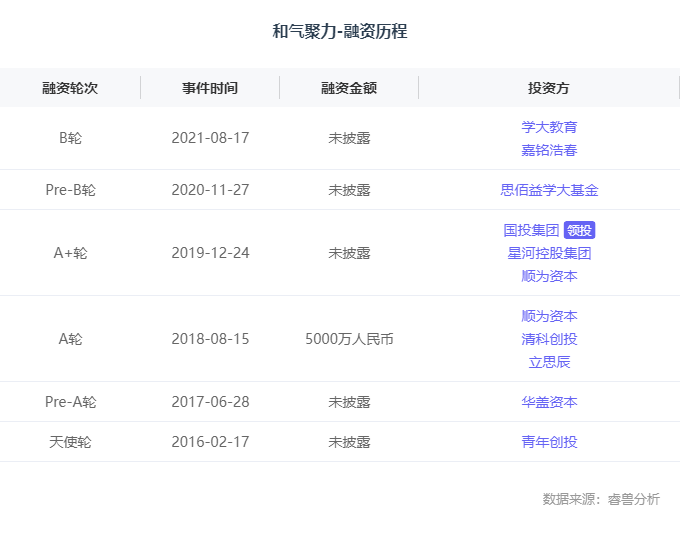Screen dimensions: 680x535
Task: Open the 星河控股集团 investor link
Action: pyautogui.click(x=549, y=253)
